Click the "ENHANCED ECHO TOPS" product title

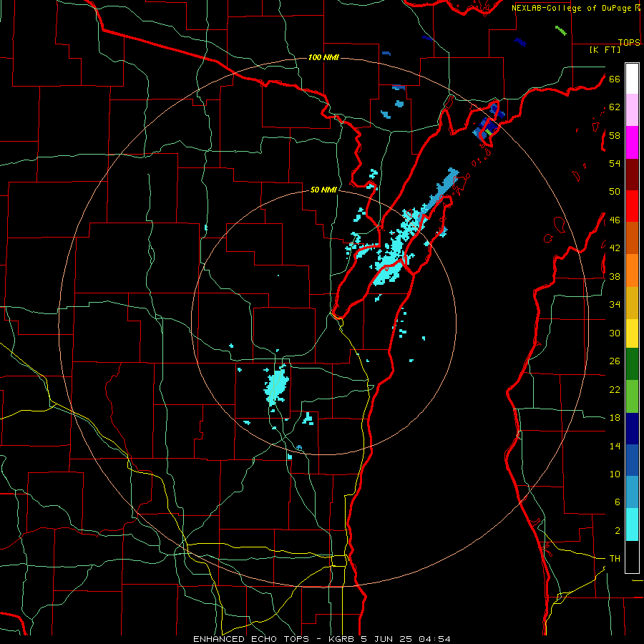[x=251, y=639]
